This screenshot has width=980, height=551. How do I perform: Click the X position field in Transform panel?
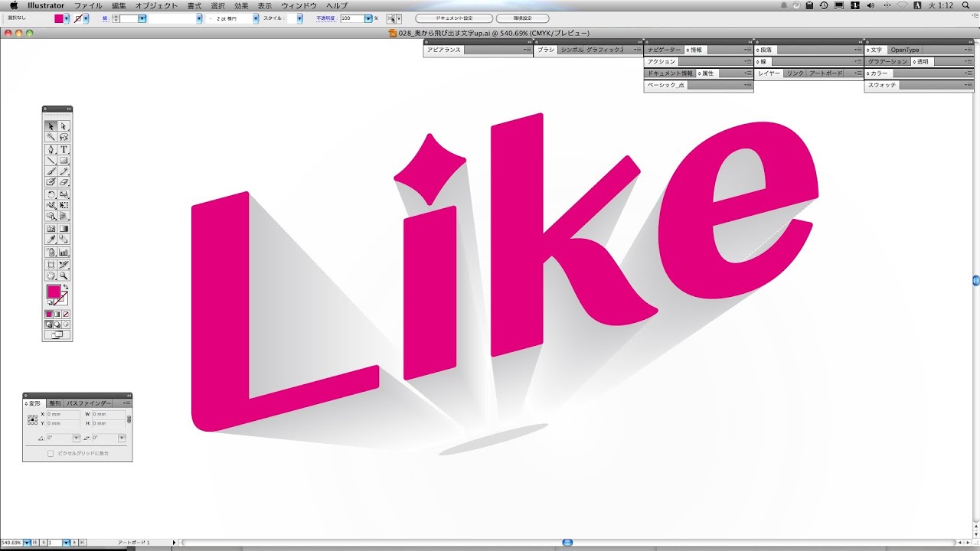63,415
